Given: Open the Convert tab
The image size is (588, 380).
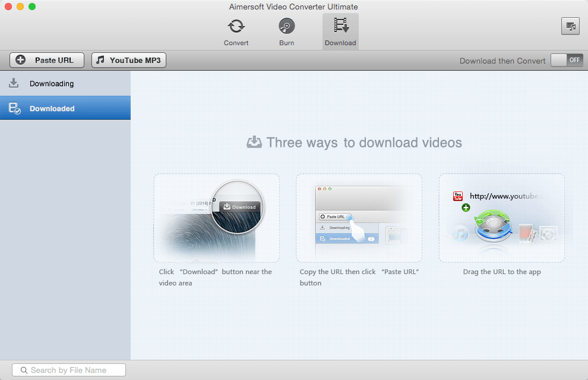Looking at the screenshot, I should click(236, 32).
